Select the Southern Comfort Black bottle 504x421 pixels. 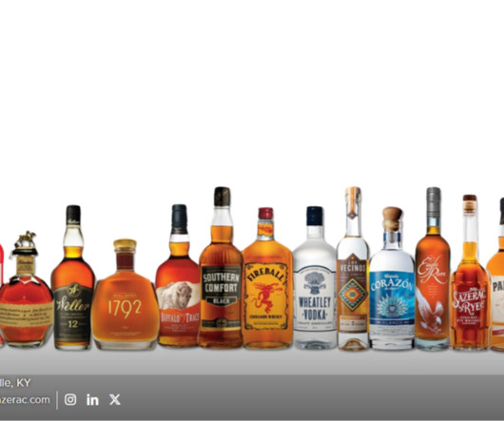point(222,267)
